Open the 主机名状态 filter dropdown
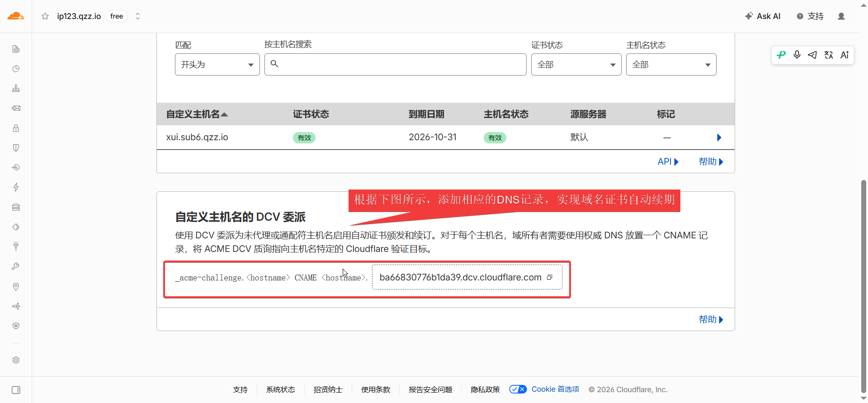 (x=671, y=65)
